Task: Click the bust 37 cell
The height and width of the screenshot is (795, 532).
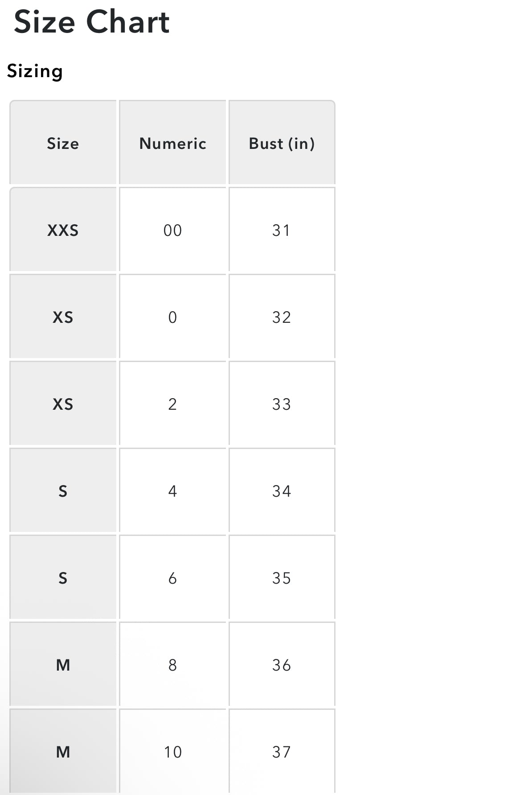Action: click(282, 751)
